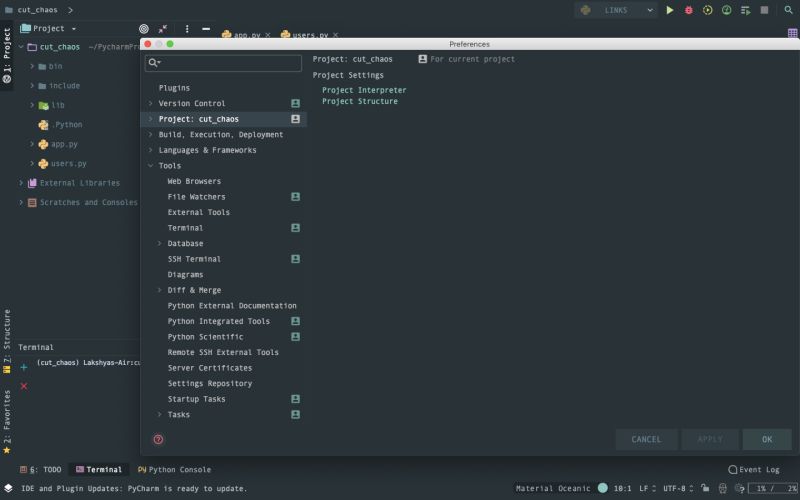This screenshot has height=500, width=800.
Task: Click the 10:1 caret position indicator
Action: coord(622,488)
